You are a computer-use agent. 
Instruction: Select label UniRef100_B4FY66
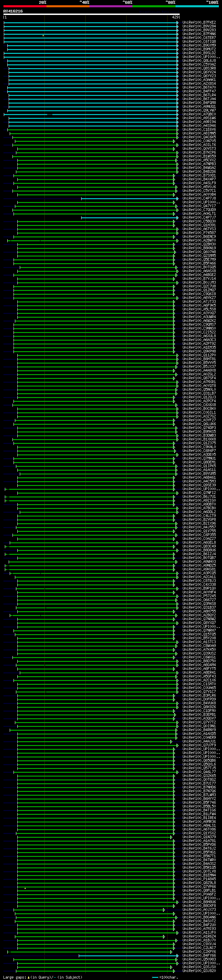(199, 955)
